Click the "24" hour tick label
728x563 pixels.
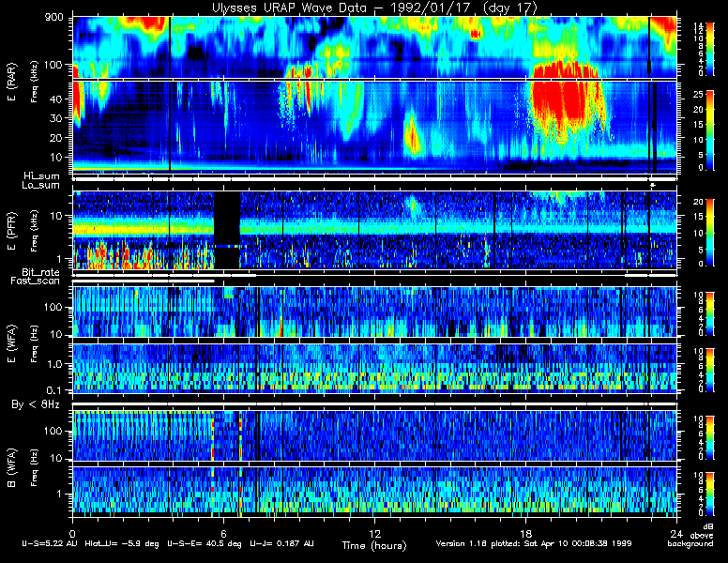pos(676,533)
